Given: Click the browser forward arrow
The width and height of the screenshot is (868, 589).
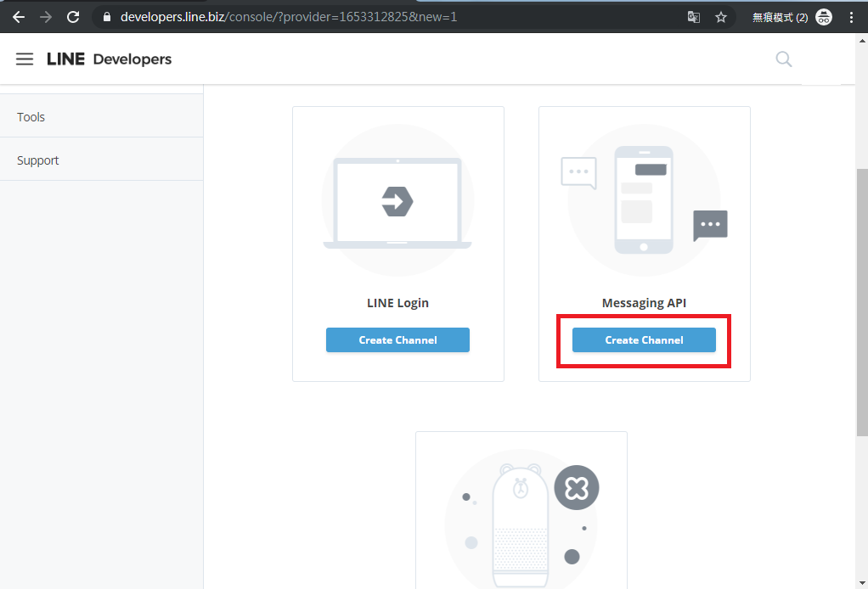Looking at the screenshot, I should (45, 17).
